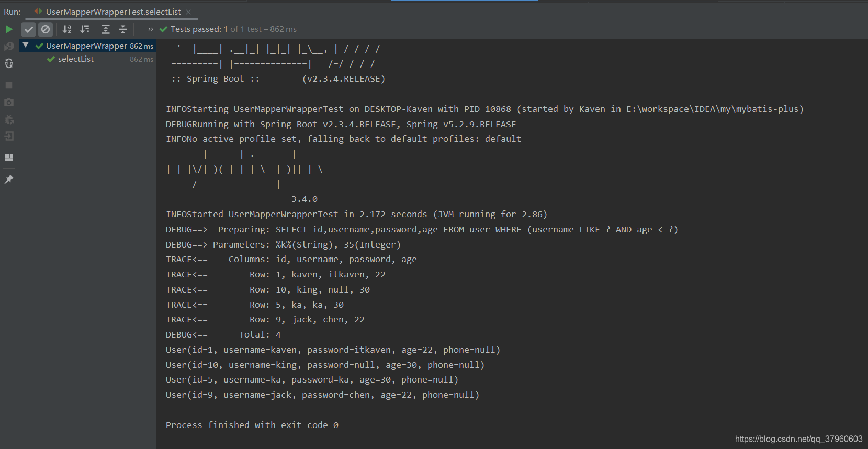Expand all test tree nodes
This screenshot has width=868, height=449.
[106, 29]
